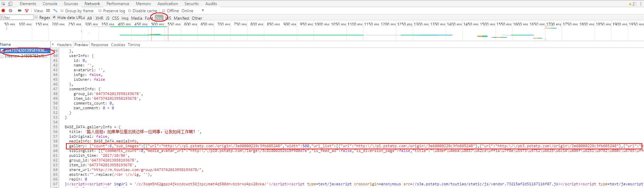Click the 'repin: 0' line at row 66
The image size is (644, 188).
[x=78, y=179]
